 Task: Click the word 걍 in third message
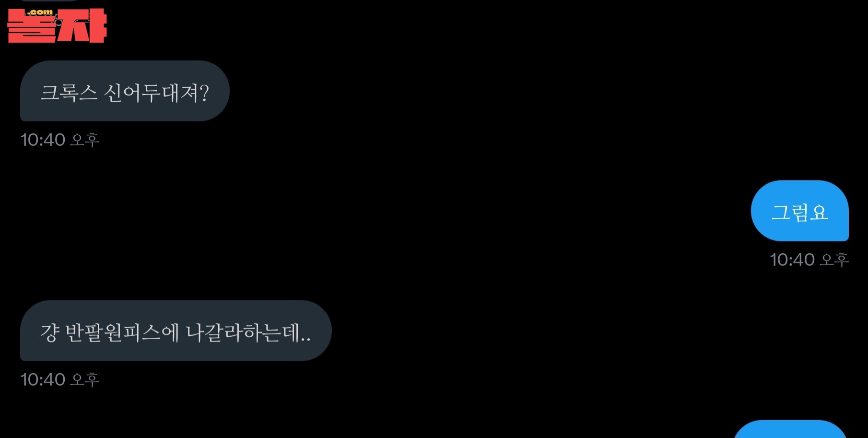[x=50, y=332]
